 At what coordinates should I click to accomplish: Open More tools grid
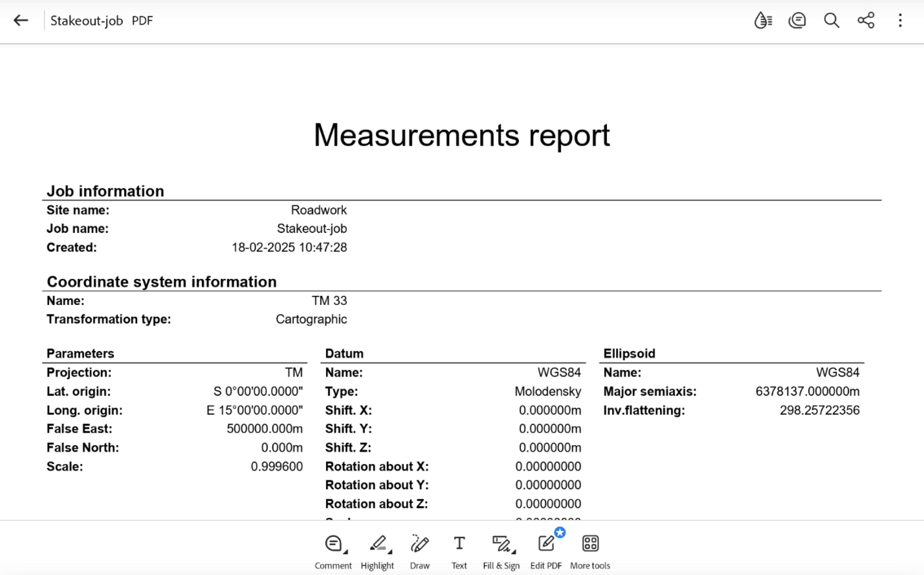point(590,544)
